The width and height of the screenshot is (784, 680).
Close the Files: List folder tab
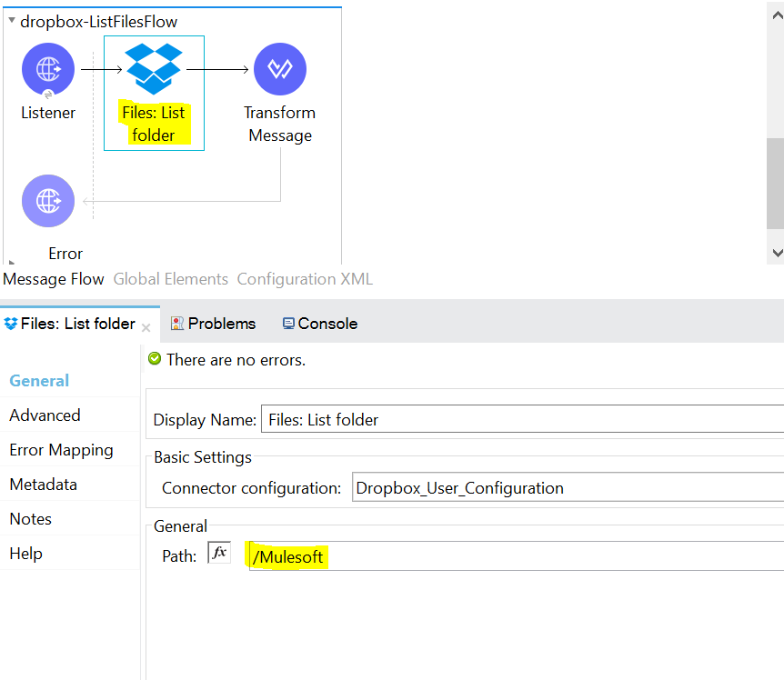point(146,328)
